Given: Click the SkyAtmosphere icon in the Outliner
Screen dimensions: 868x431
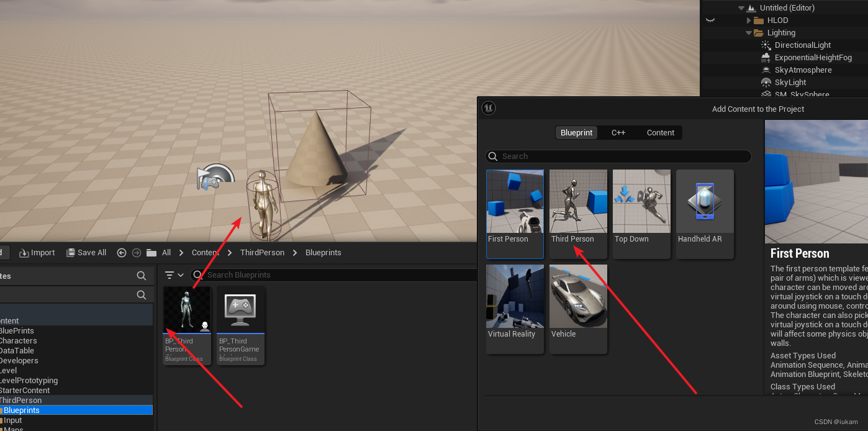Looking at the screenshot, I should (766, 70).
